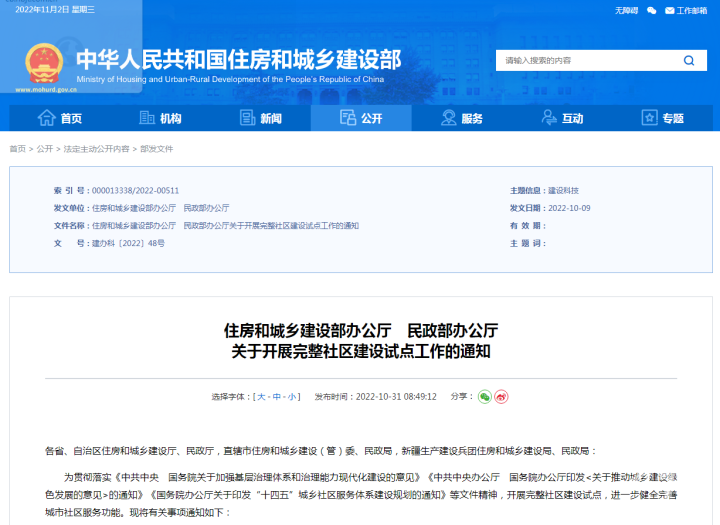
Task: Click 部发文件 breadcrumb link
Action: pos(157,149)
